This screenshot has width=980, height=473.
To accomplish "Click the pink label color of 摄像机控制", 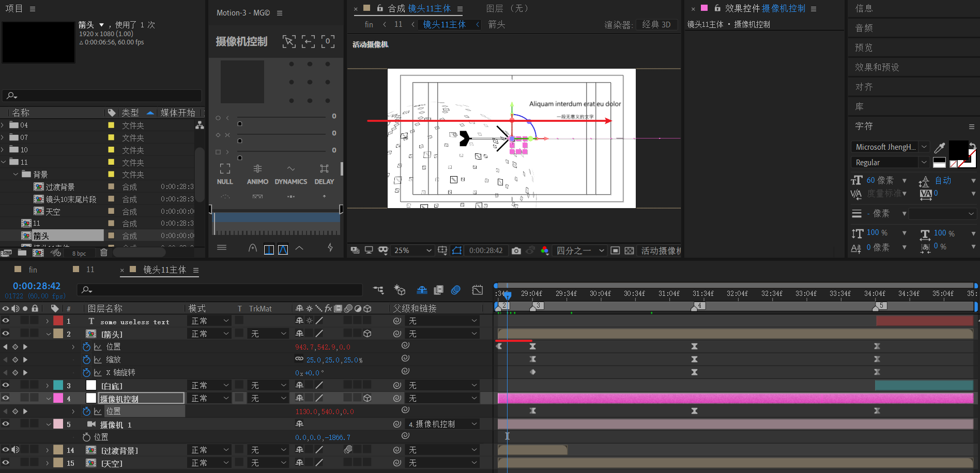I will (58, 398).
